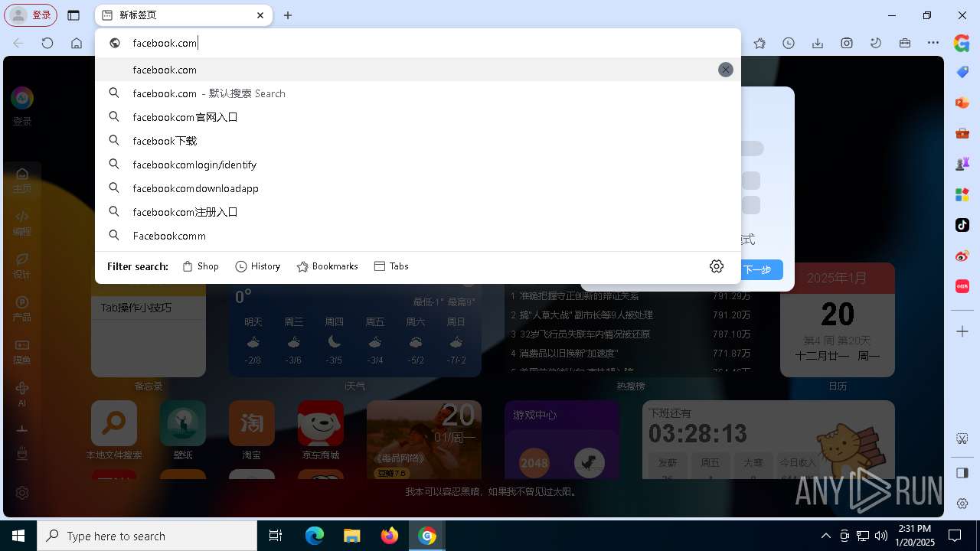This screenshot has width=980, height=551.
Task: Go to the home page icon
Action: [x=77, y=44]
